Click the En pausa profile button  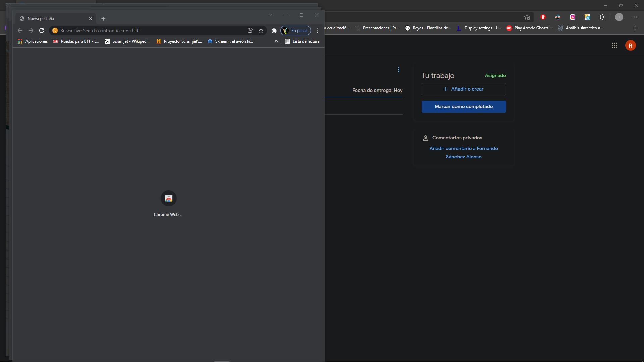[x=296, y=31]
